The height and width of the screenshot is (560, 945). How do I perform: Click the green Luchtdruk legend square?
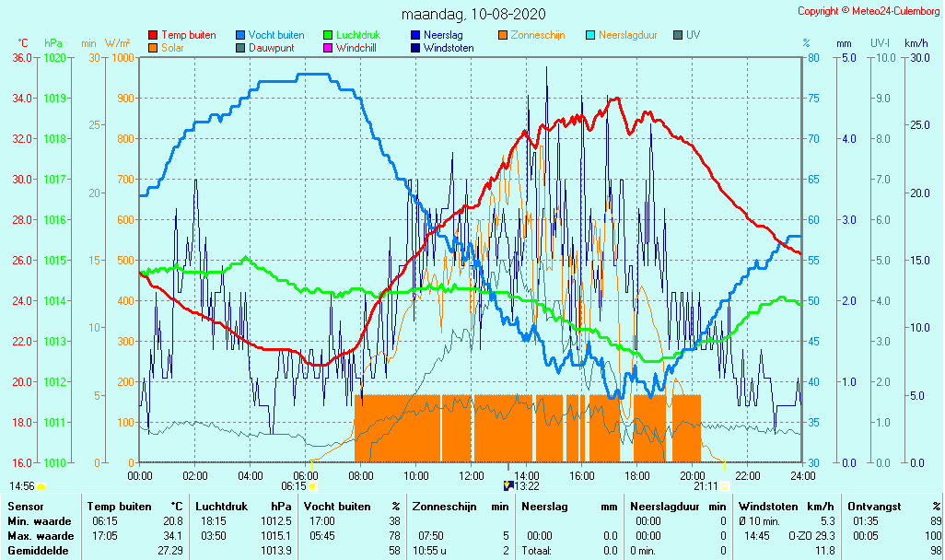coord(328,35)
